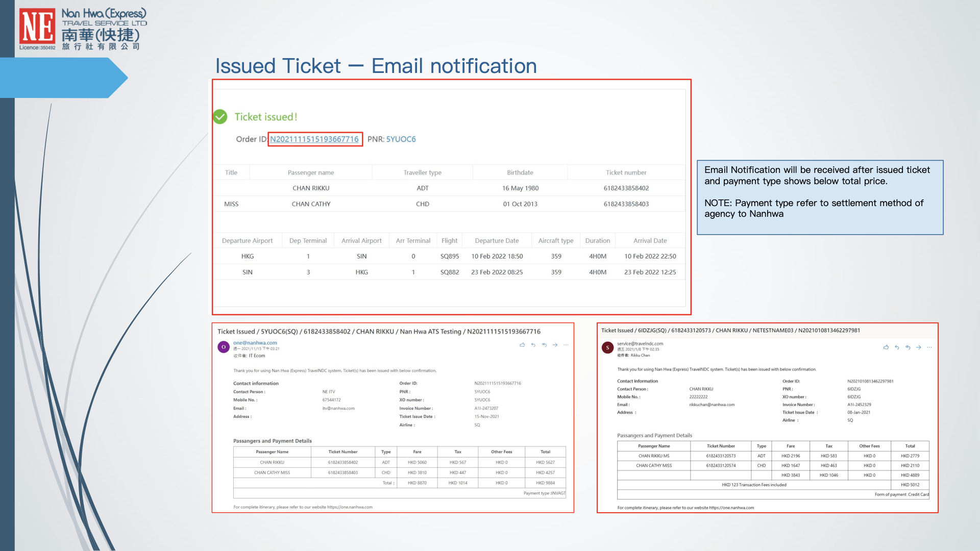
Task: Click the Aircraft type column header
Action: 556,241
